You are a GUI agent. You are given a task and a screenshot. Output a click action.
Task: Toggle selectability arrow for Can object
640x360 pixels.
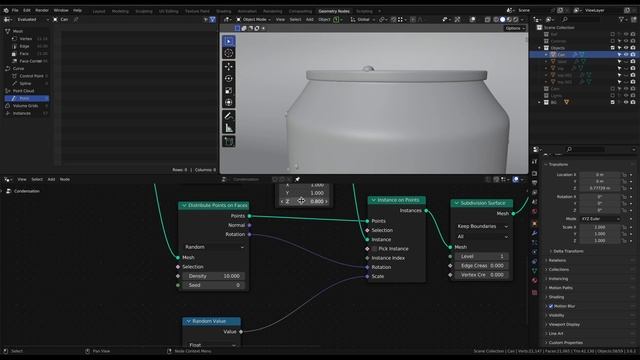(620, 54)
